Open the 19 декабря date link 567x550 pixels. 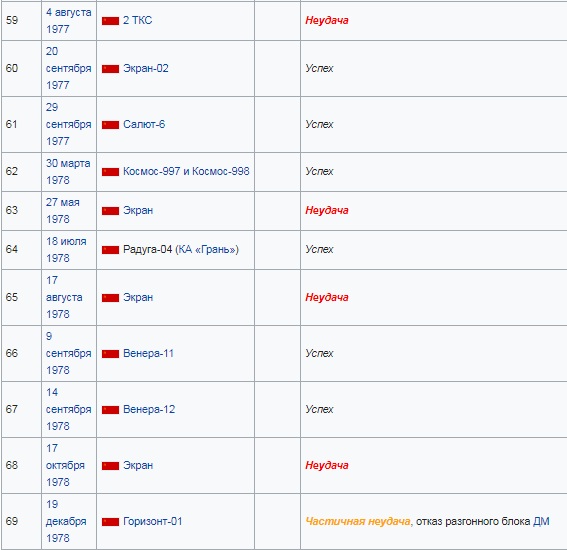click(66, 513)
